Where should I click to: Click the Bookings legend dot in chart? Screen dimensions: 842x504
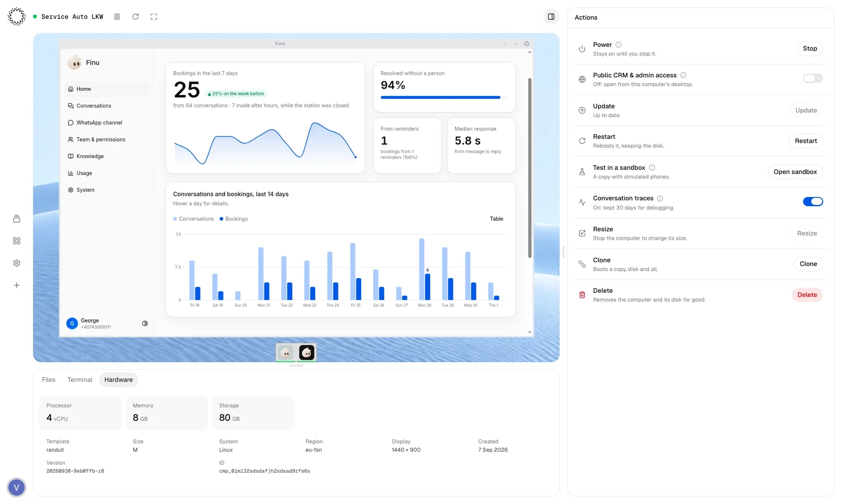point(221,219)
